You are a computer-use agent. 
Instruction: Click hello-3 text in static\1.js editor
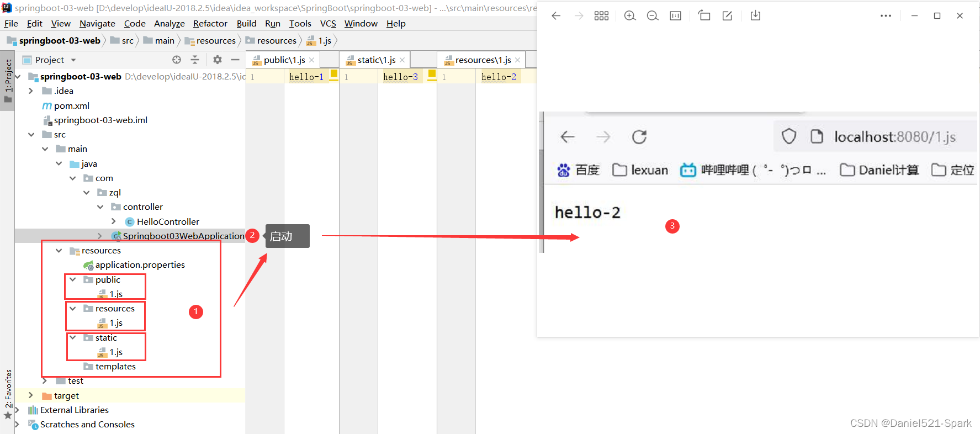coord(400,77)
